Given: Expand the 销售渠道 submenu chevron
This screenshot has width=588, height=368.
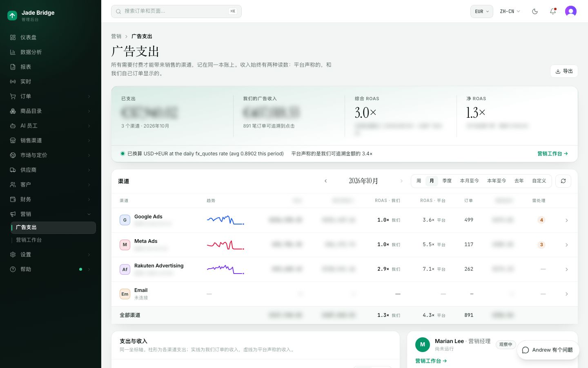Looking at the screenshot, I should [89, 140].
